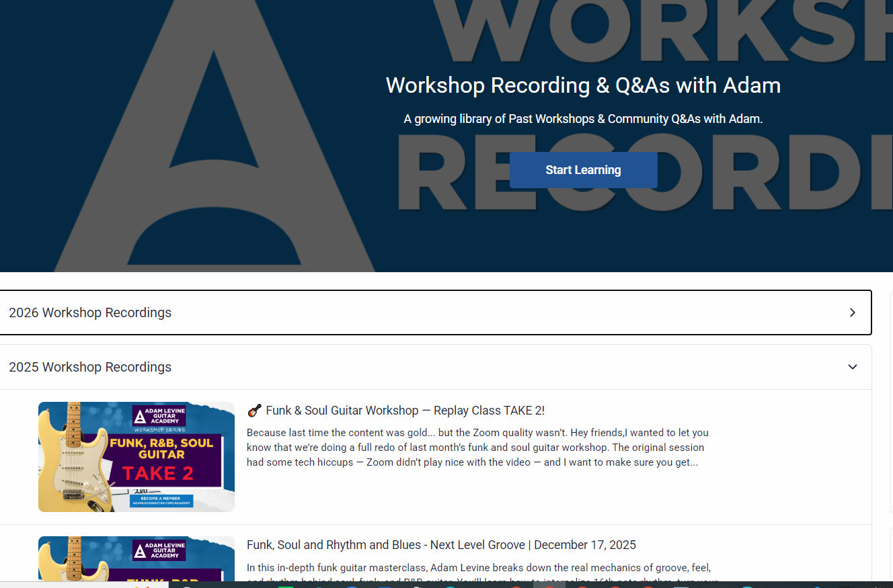Click the subtitle 'A growing library of Past Workshops'
This screenshot has width=893, height=588.
(583, 119)
